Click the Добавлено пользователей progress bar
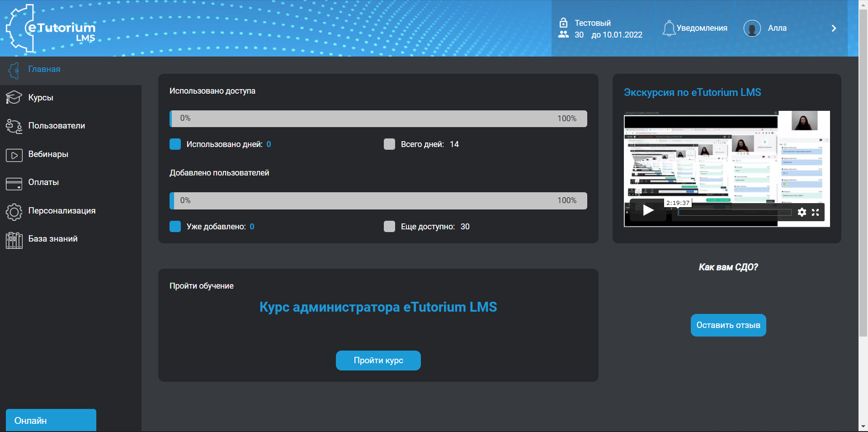The image size is (868, 432). [378, 201]
